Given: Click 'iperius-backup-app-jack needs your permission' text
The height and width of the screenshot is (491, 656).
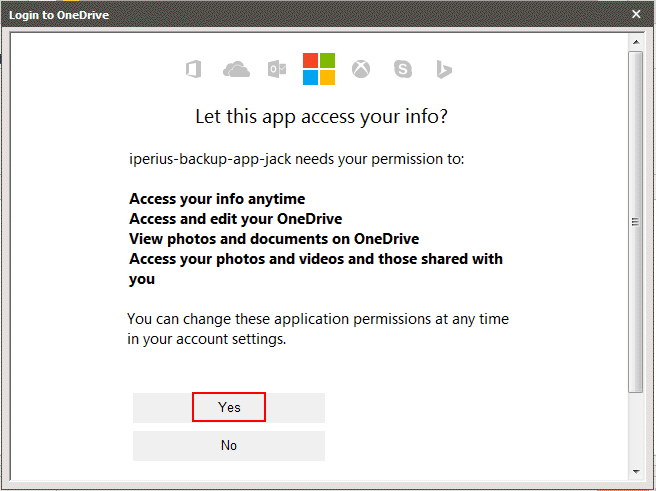Looking at the screenshot, I should [297, 159].
